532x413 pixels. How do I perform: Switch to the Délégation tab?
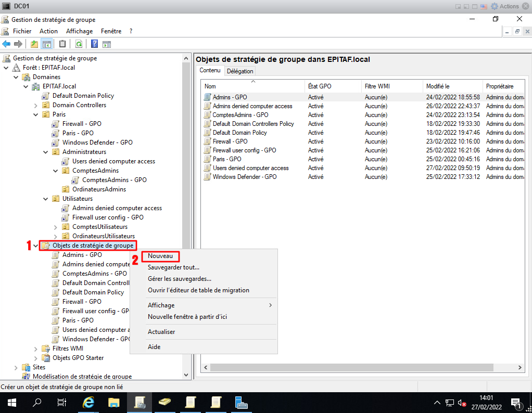[239, 71]
